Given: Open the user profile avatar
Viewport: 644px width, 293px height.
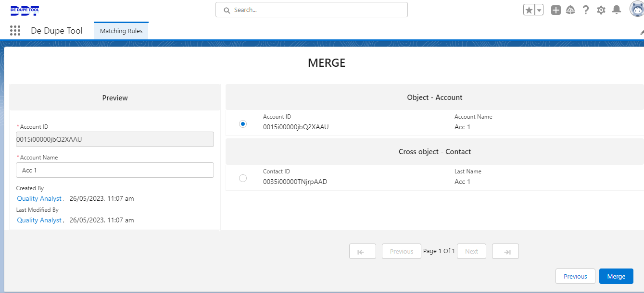Looking at the screenshot, I should pyautogui.click(x=637, y=10).
